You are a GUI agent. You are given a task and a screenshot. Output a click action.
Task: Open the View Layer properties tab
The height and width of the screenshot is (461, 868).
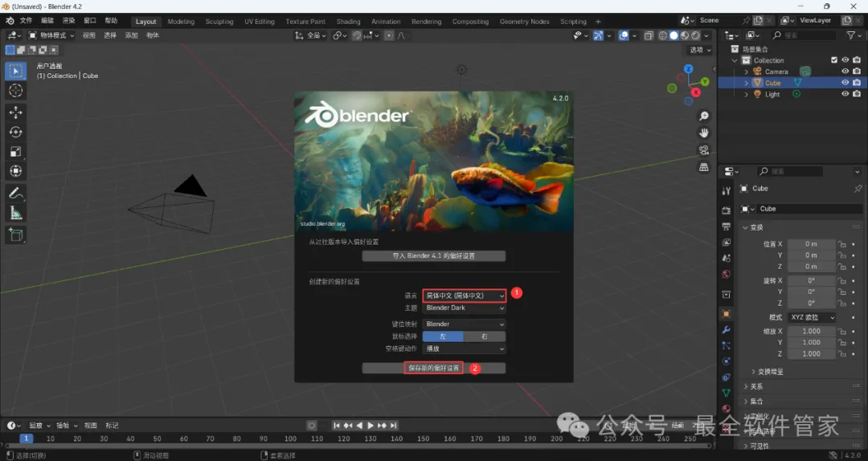point(727,243)
